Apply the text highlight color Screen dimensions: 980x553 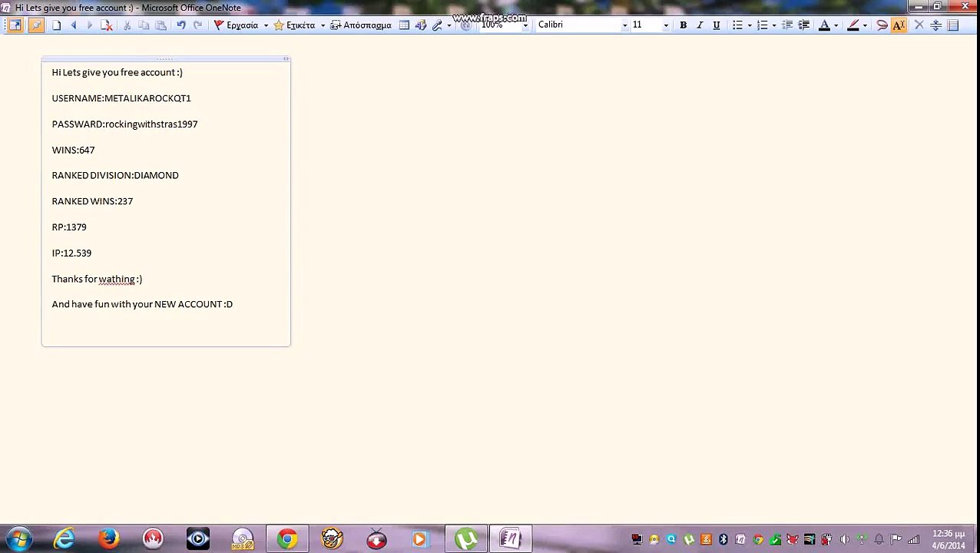point(853,25)
